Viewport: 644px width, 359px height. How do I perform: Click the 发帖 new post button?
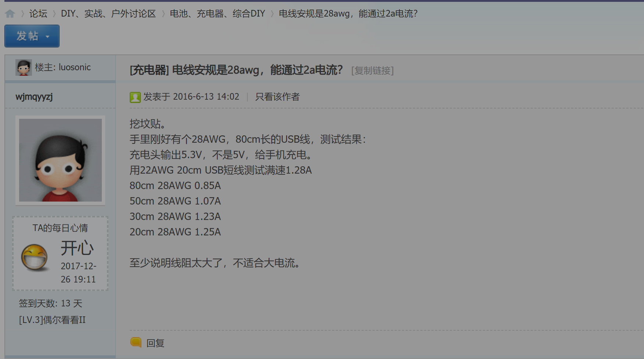[32, 36]
